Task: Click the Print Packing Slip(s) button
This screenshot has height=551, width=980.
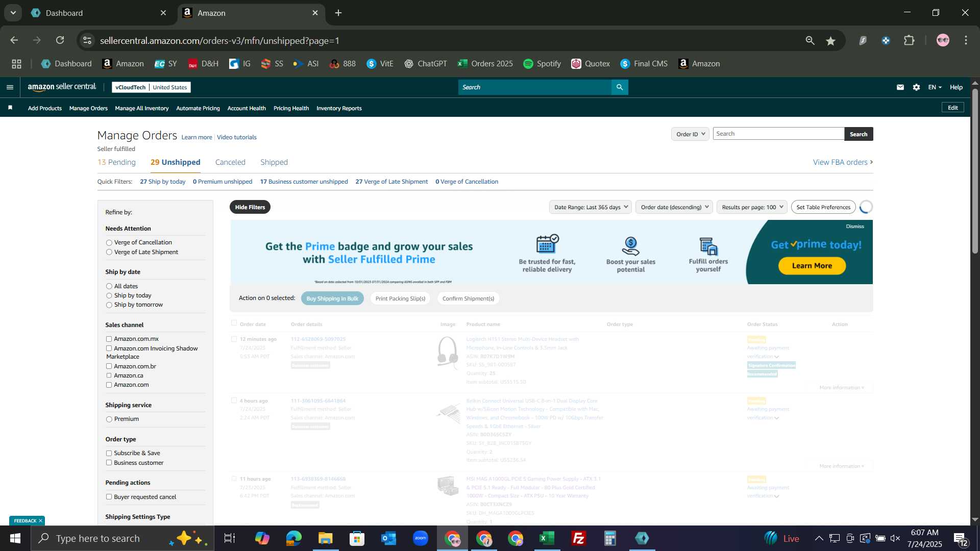Action: [x=400, y=298]
